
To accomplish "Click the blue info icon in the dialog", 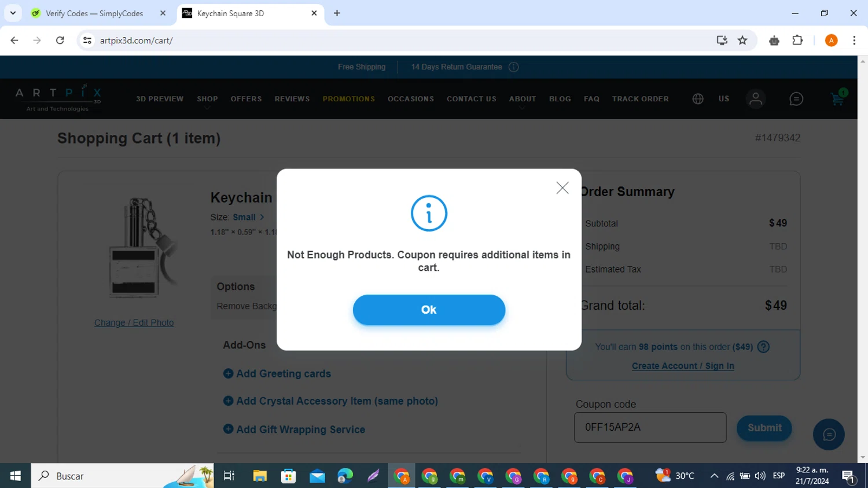I will click(x=429, y=214).
